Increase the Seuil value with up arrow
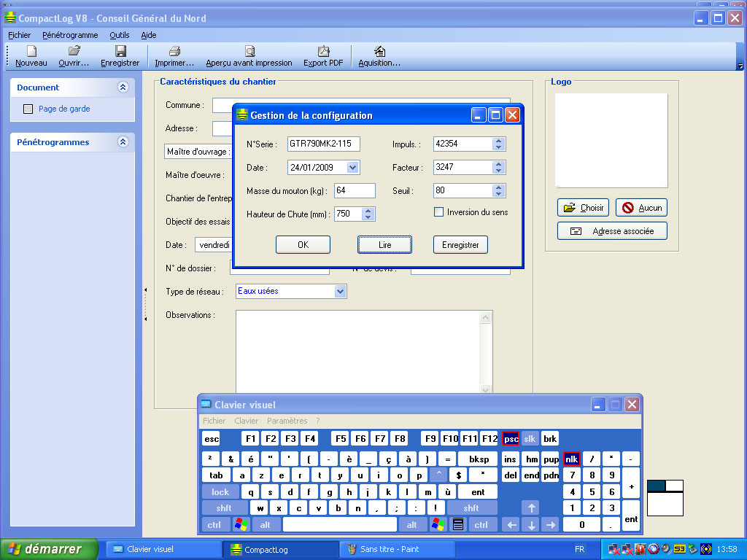This screenshot has height=560, width=747. tap(498, 187)
